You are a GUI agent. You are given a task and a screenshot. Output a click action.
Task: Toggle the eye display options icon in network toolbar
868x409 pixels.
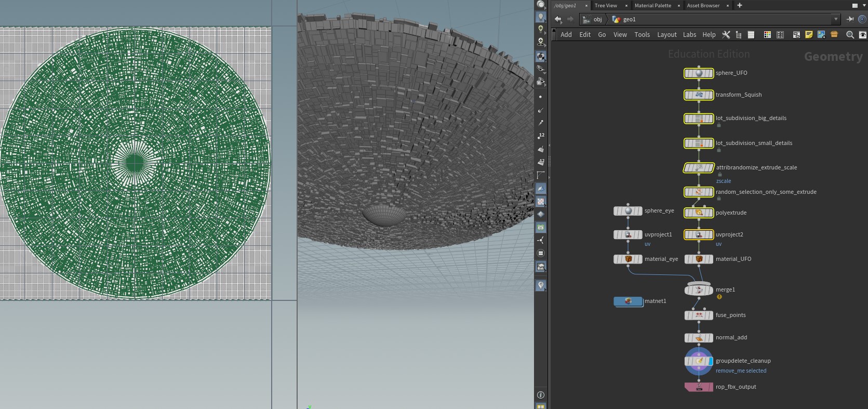pyautogui.click(x=862, y=35)
